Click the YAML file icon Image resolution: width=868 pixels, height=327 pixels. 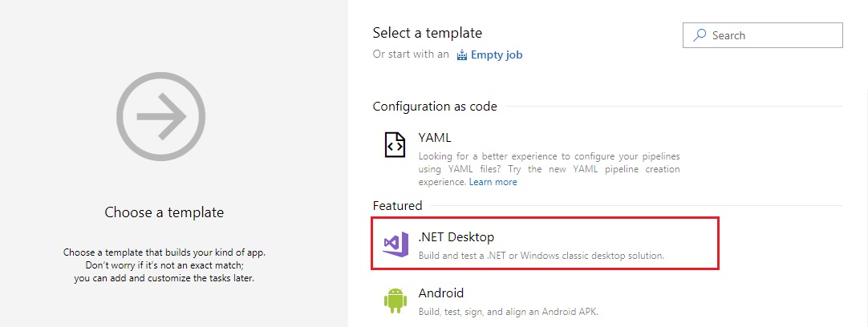point(395,144)
